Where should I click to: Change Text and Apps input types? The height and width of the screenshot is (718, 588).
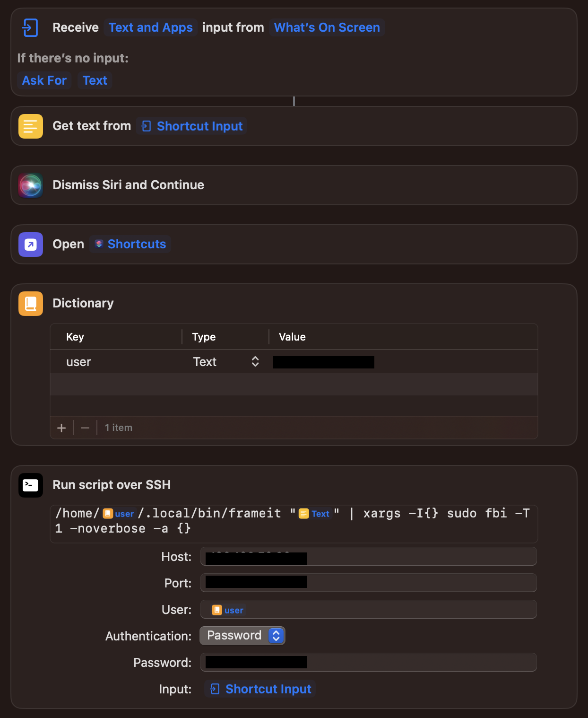150,27
